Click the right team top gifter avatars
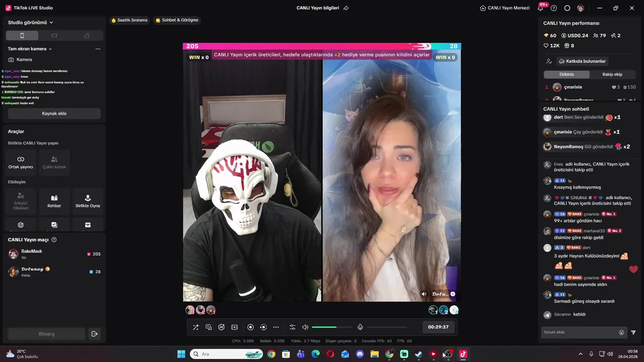644x362 pixels. tap(443, 310)
